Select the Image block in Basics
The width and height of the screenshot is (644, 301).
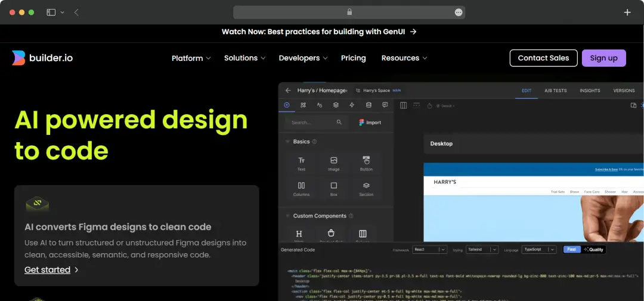pyautogui.click(x=334, y=163)
